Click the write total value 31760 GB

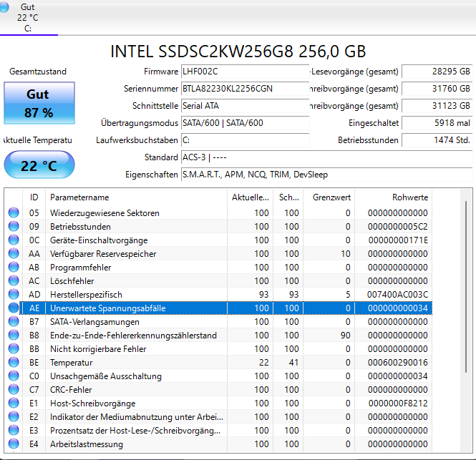[437, 89]
